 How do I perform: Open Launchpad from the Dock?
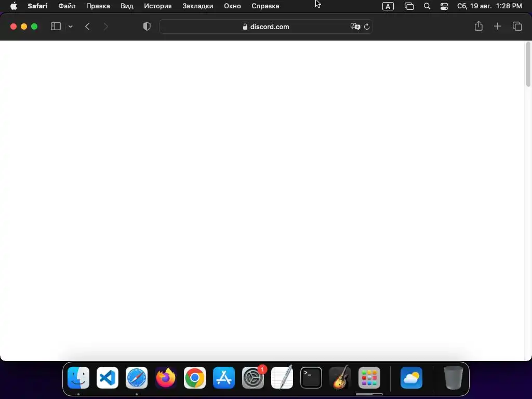point(369,378)
